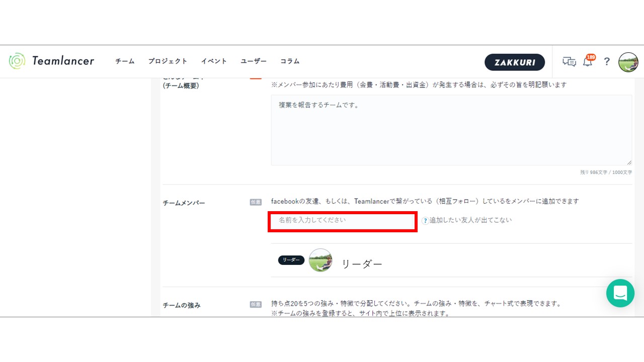Go to the イベント menu item
The width and height of the screenshot is (644, 362).
coord(214,61)
